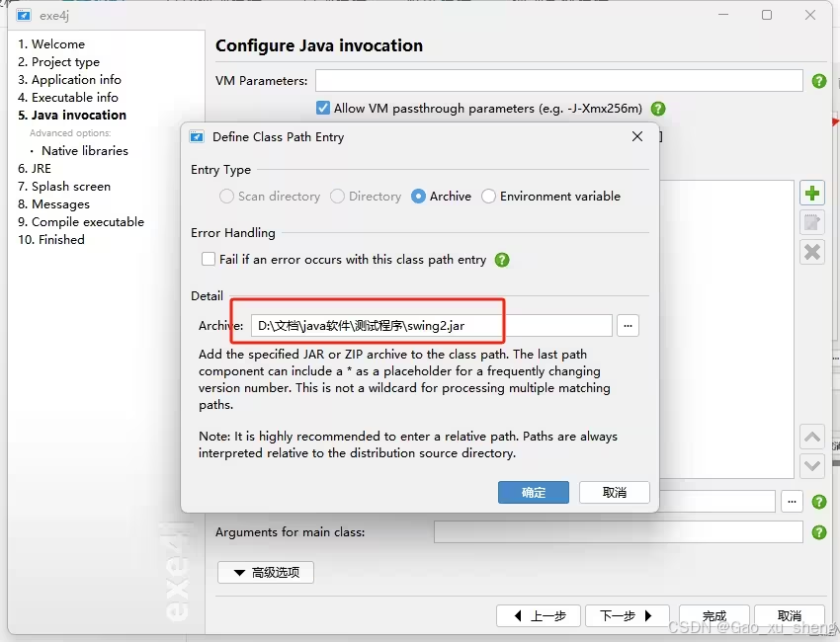Click move entry down arrow icon
This screenshot has width=840, height=642.
pos(812,466)
